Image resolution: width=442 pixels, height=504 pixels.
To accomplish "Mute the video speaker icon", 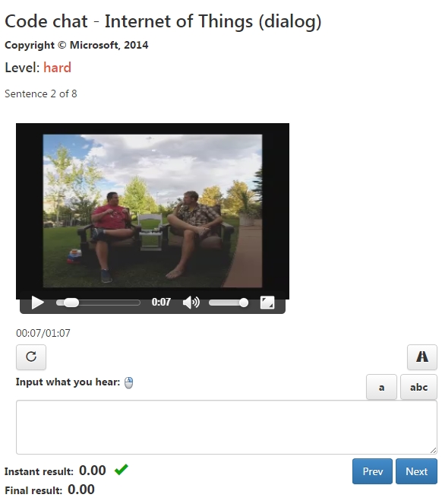I will click(x=191, y=303).
